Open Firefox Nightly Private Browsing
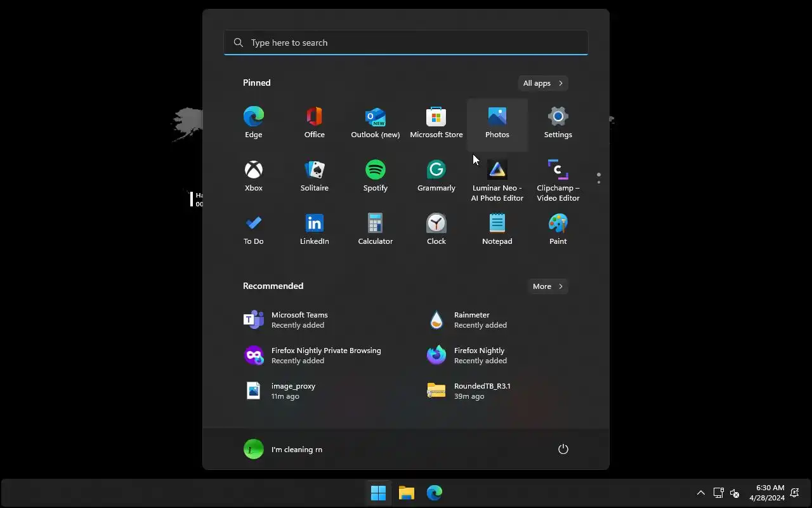812x508 pixels. [x=315, y=355]
